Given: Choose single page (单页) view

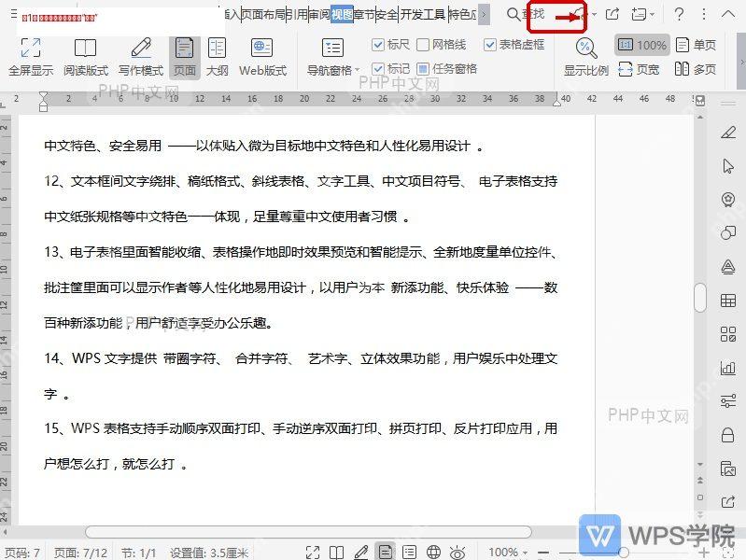Looking at the screenshot, I should coord(696,45).
